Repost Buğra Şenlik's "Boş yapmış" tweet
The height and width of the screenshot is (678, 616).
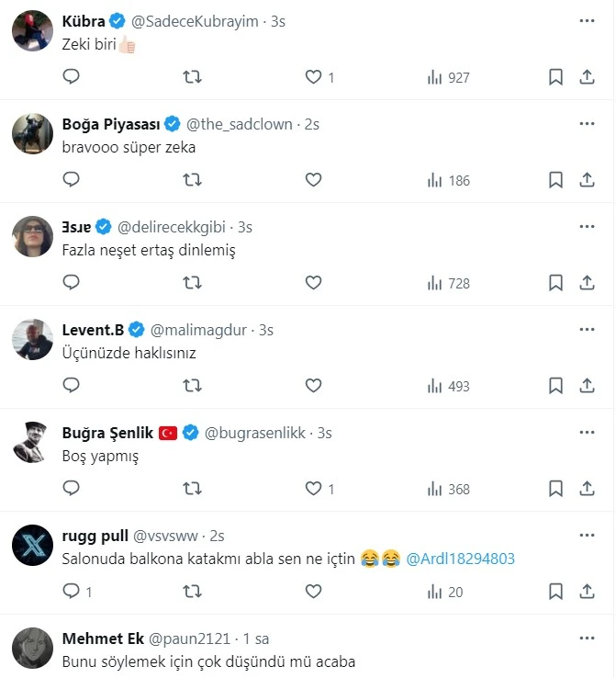pyautogui.click(x=193, y=490)
